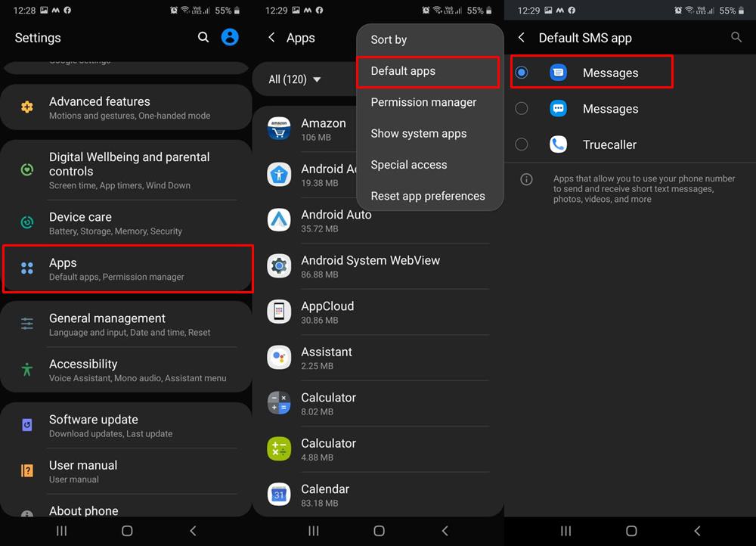Tap the green Calculator icon (4.88 MB)
The height and width of the screenshot is (546, 756).
pyautogui.click(x=279, y=449)
